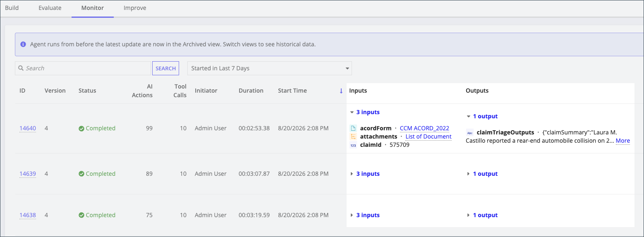
Task: Click the Abc text icon beside claimTriageOutputs
Action: [x=470, y=133]
